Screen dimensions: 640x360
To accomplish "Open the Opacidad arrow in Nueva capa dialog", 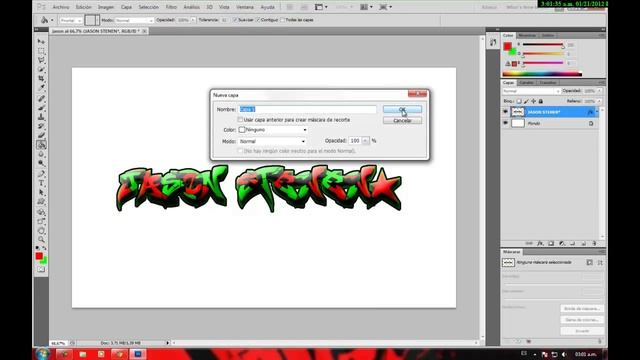I will [x=365, y=141].
